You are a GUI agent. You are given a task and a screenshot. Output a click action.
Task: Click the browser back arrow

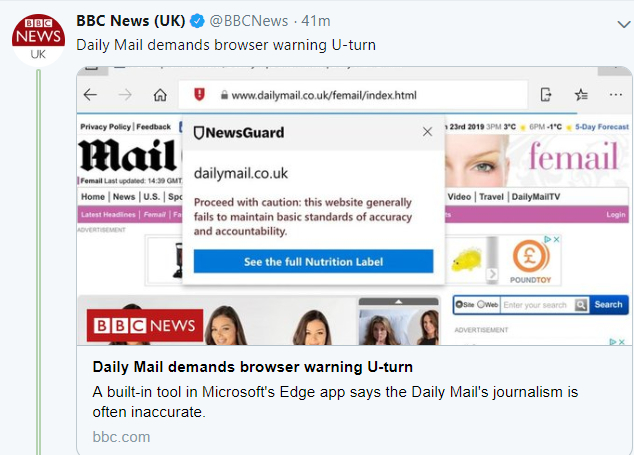(x=91, y=95)
